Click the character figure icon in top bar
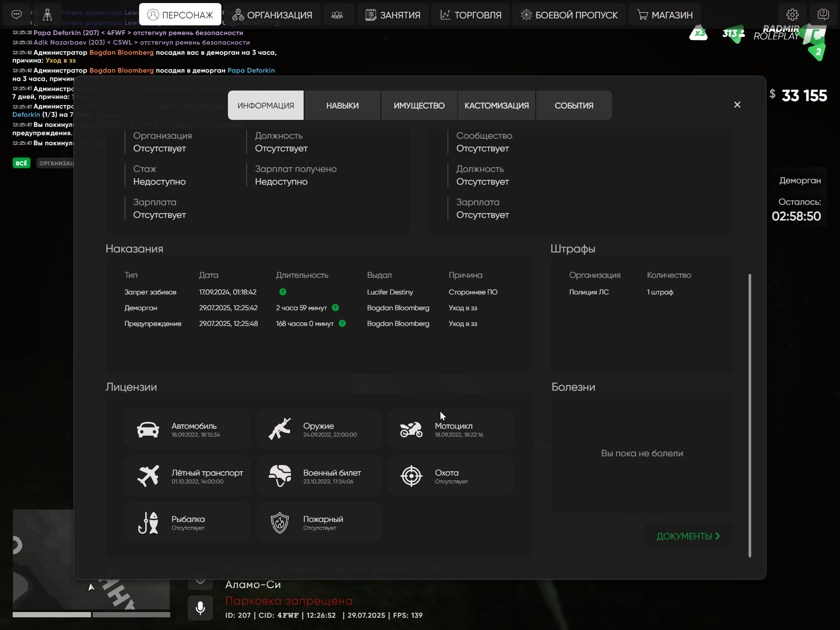The width and height of the screenshot is (840, 630). [48, 14]
